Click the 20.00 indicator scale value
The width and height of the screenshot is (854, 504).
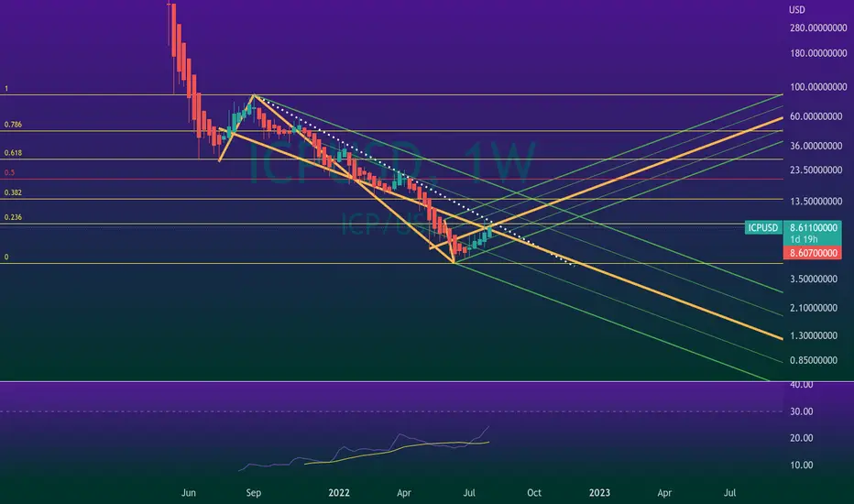pyautogui.click(x=801, y=438)
